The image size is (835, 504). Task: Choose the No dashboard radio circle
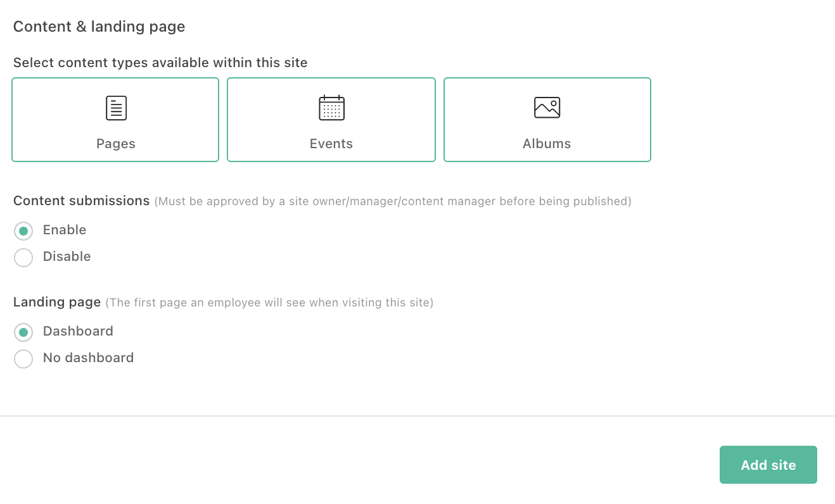pyautogui.click(x=23, y=359)
